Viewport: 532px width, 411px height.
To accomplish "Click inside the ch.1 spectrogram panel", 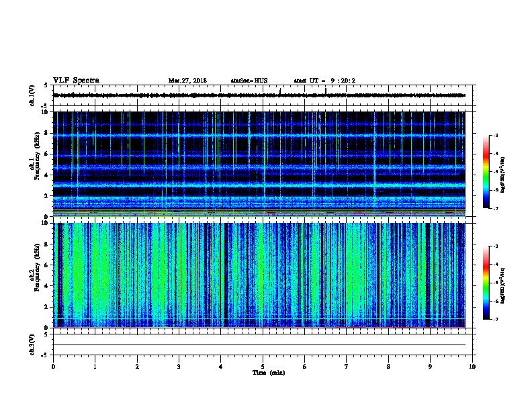I will click(259, 164).
